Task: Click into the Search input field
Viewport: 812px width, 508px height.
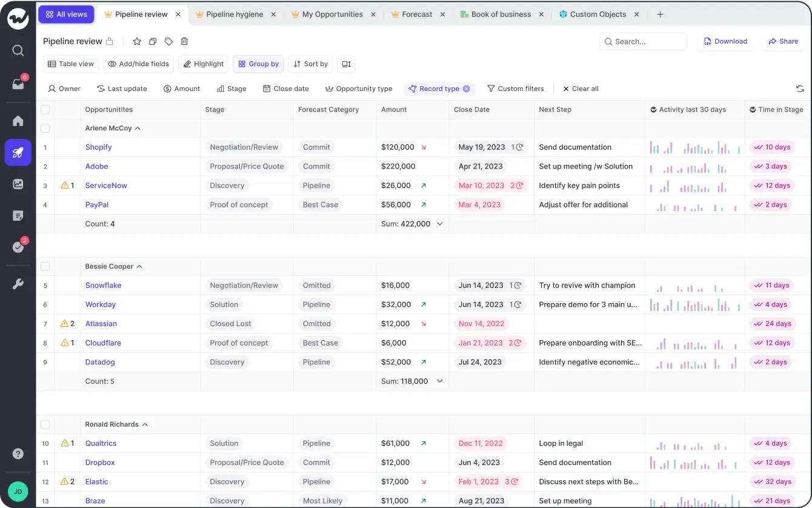Action: [x=644, y=41]
